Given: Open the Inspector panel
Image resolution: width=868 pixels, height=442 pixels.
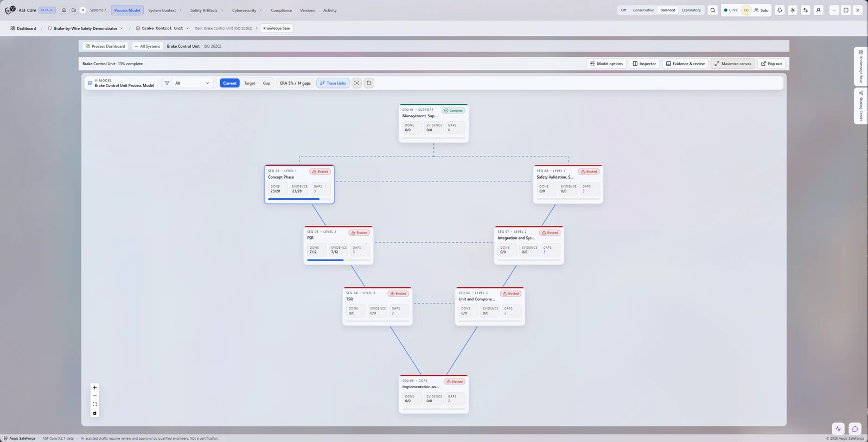Looking at the screenshot, I should (x=644, y=64).
